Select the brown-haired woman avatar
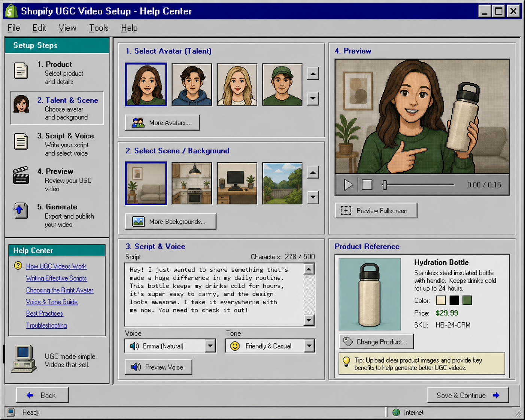This screenshot has height=420, width=525. click(146, 85)
